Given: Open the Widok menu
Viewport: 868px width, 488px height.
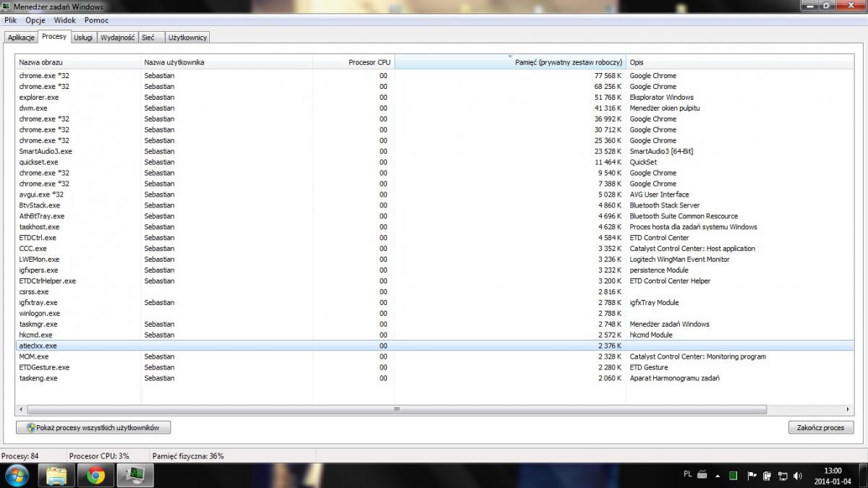Looking at the screenshot, I should pos(64,20).
